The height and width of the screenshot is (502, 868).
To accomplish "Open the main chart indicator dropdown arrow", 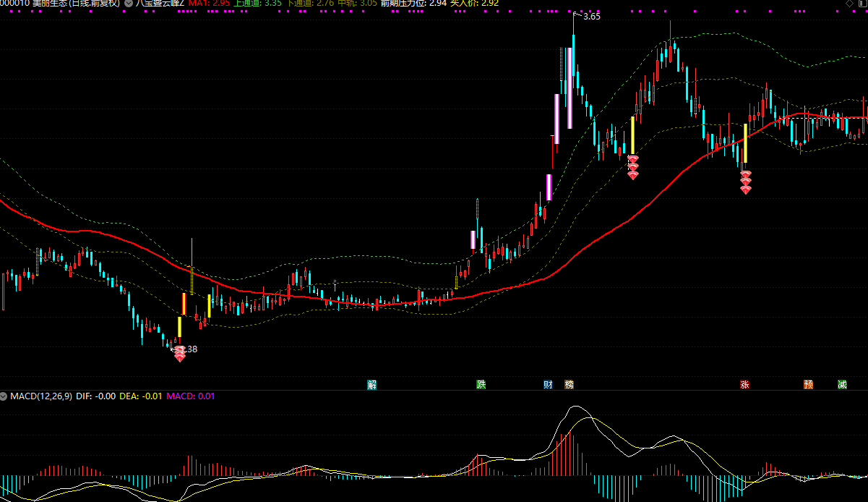I will click(128, 3).
